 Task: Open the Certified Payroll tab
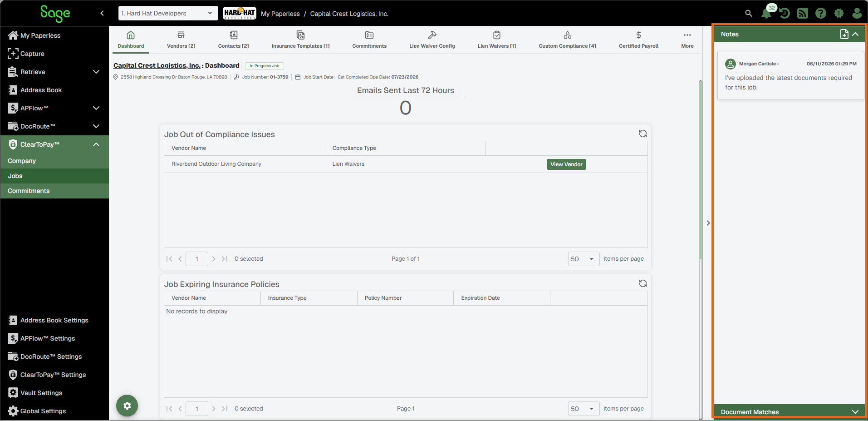pos(638,40)
